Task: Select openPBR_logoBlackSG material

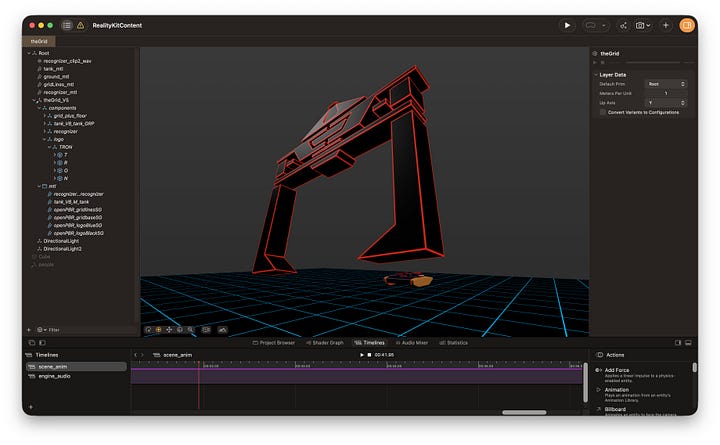Action: [79, 233]
